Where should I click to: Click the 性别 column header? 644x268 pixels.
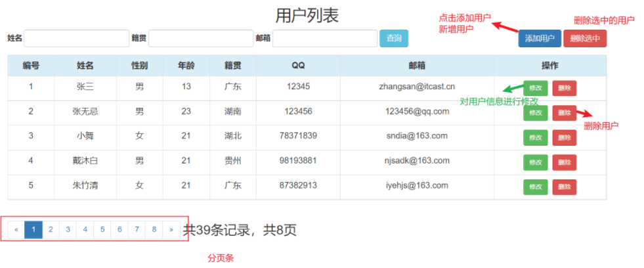pos(140,65)
